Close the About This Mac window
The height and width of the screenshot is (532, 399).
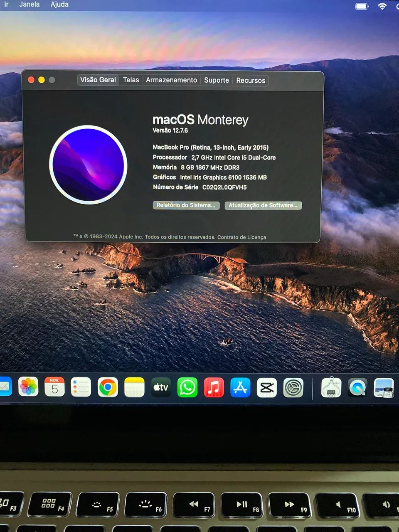tap(31, 80)
